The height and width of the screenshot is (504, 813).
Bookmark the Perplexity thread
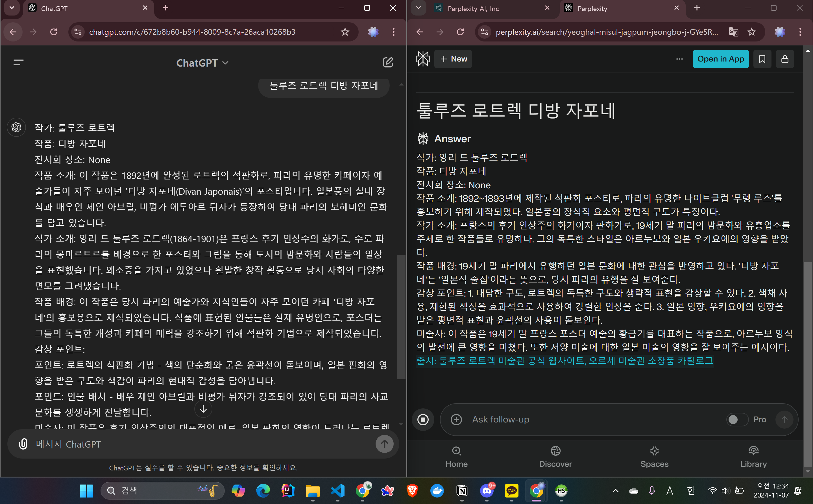tap(762, 59)
